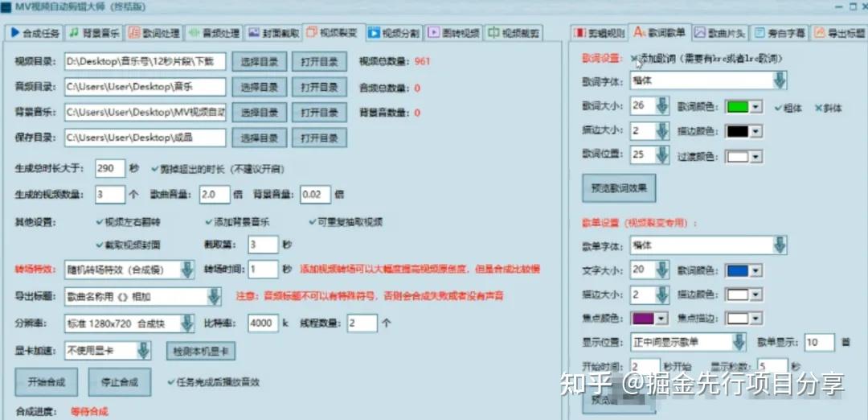Click the 背景音量 field showing 0.02
The image size is (868, 420).
pyautogui.click(x=316, y=195)
